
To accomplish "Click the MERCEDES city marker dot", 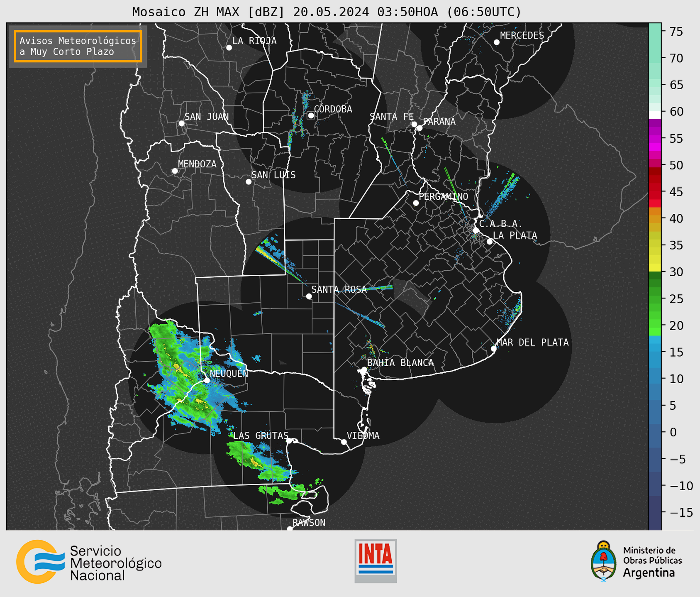I will tap(497, 42).
